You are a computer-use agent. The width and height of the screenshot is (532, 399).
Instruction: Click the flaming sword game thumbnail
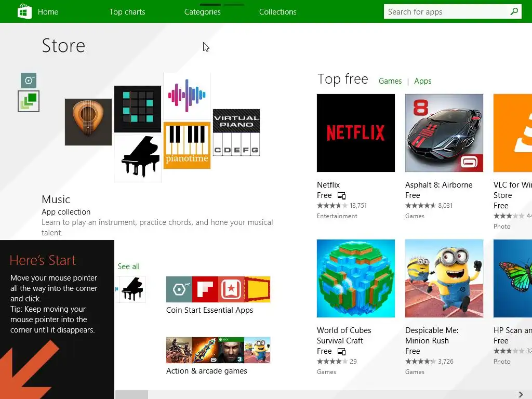pos(205,350)
